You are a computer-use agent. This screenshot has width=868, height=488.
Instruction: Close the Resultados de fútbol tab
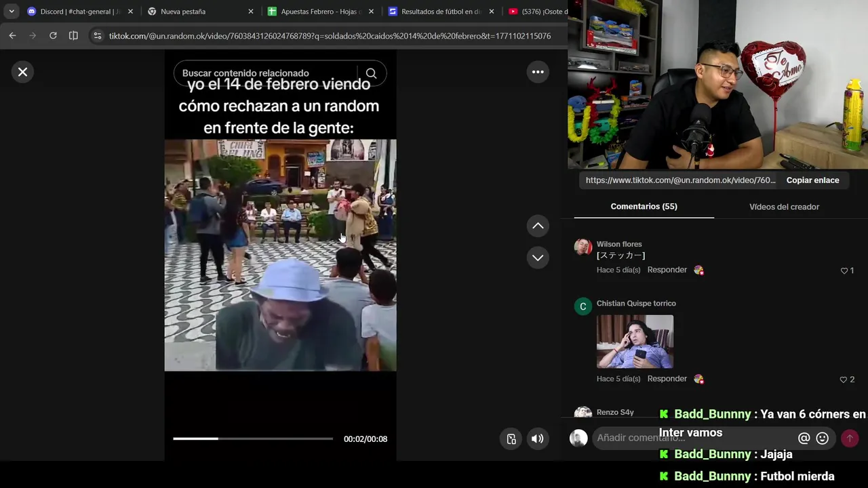(491, 12)
